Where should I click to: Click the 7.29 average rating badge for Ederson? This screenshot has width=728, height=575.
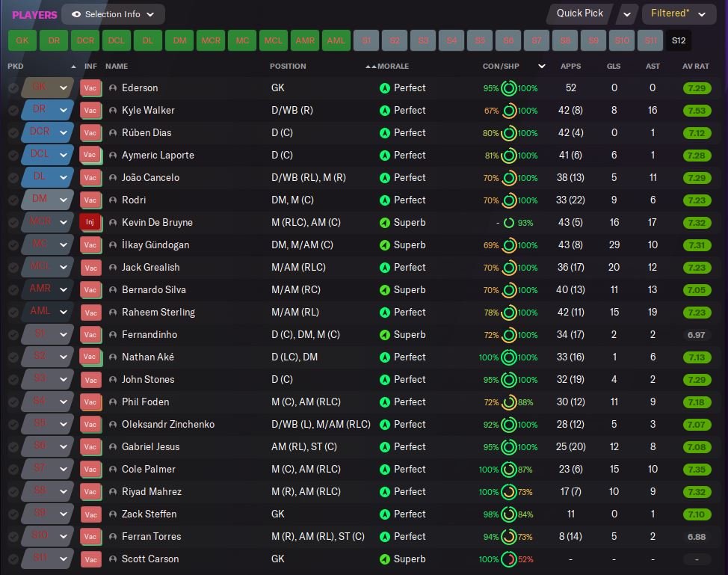click(x=697, y=88)
